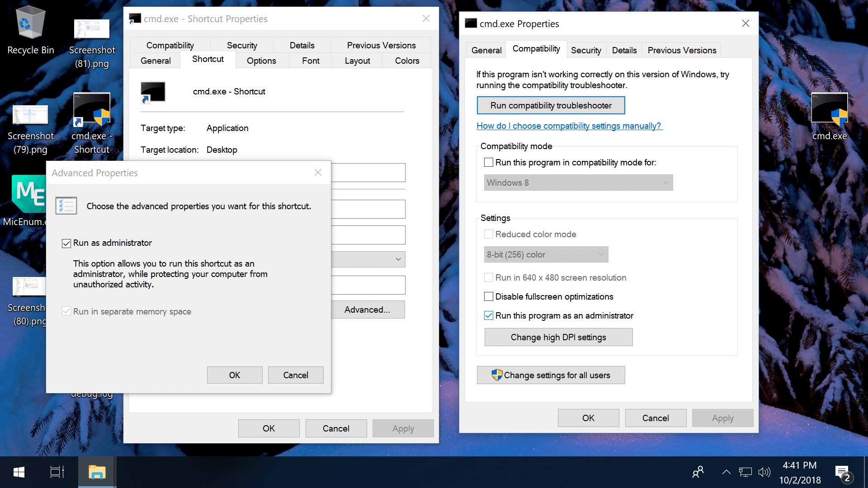This screenshot has width=868, height=488.
Task: Click the Change high DPI settings button
Action: point(558,338)
